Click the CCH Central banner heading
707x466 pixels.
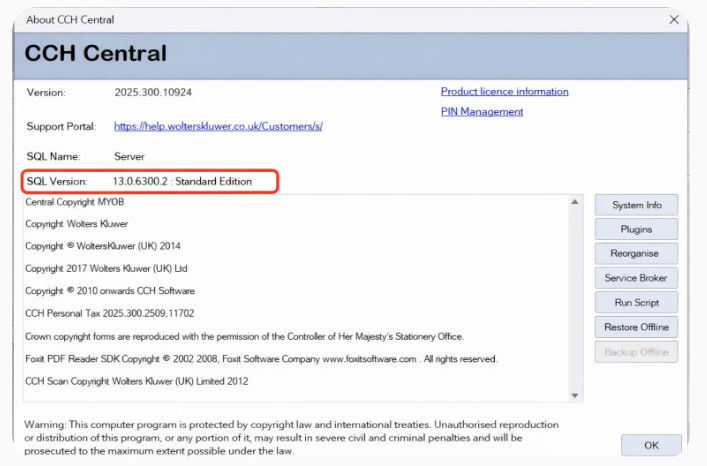tap(96, 53)
